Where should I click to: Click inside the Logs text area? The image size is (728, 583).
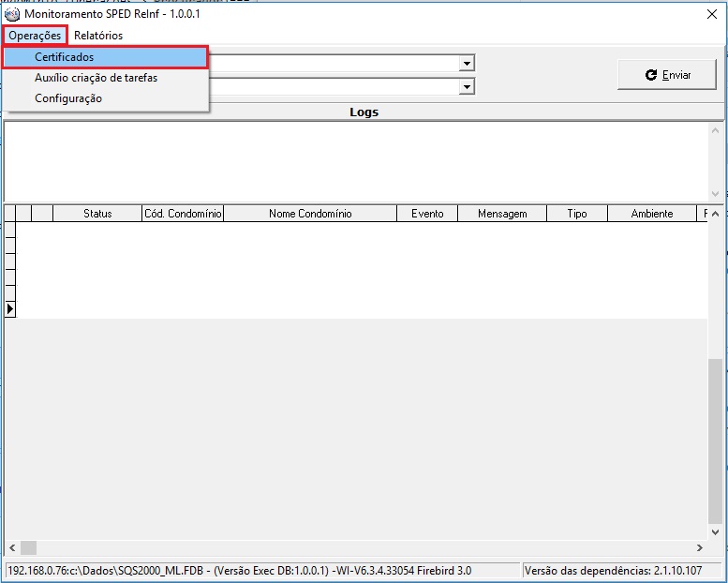(356, 162)
